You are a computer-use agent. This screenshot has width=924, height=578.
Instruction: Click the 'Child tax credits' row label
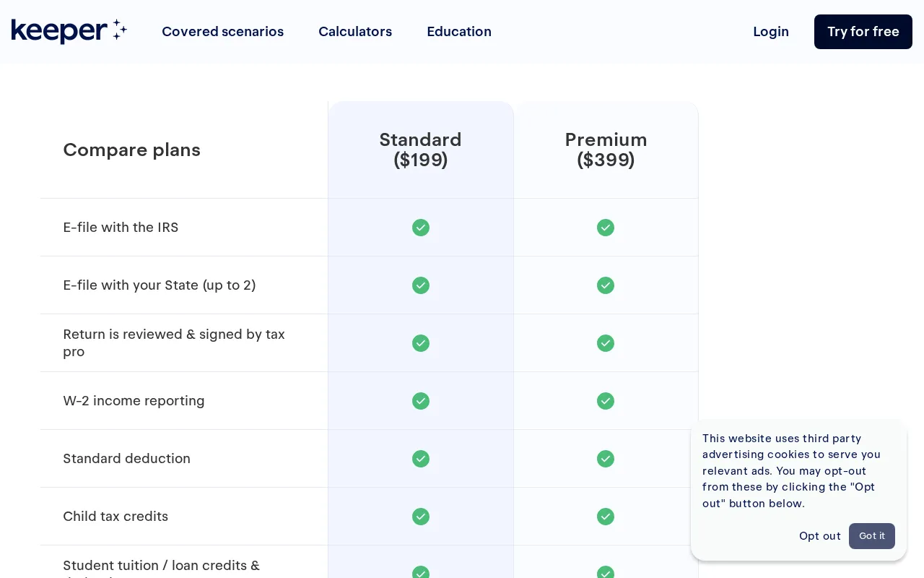click(115, 517)
